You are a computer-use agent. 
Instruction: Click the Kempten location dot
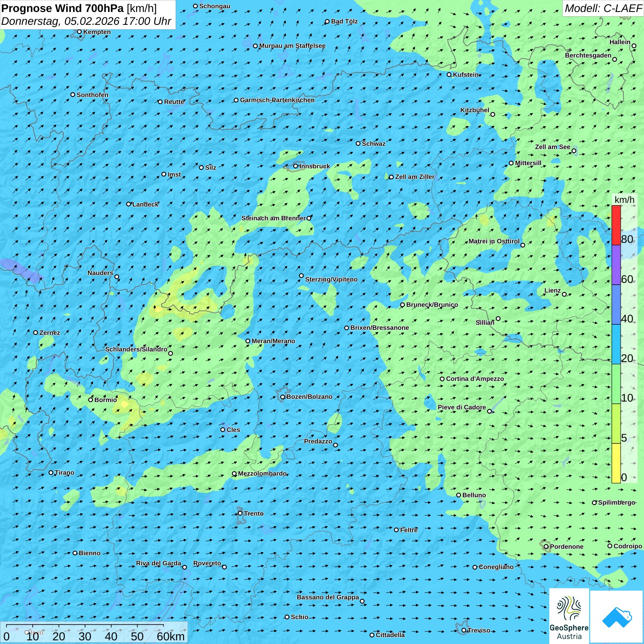point(79,32)
